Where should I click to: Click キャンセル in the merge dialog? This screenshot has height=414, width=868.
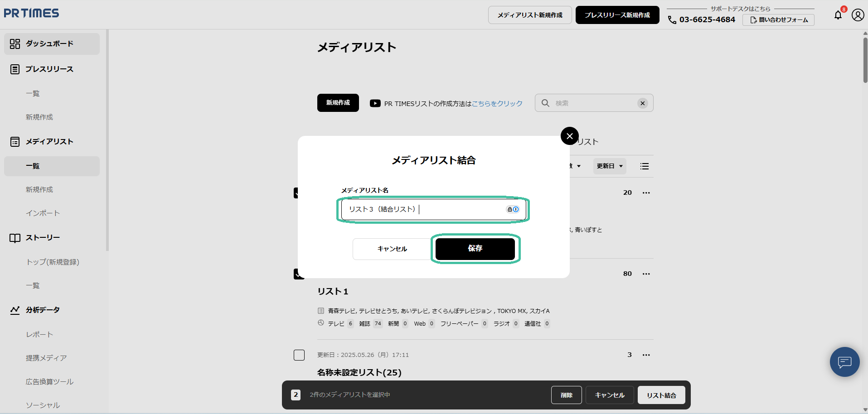pos(392,249)
